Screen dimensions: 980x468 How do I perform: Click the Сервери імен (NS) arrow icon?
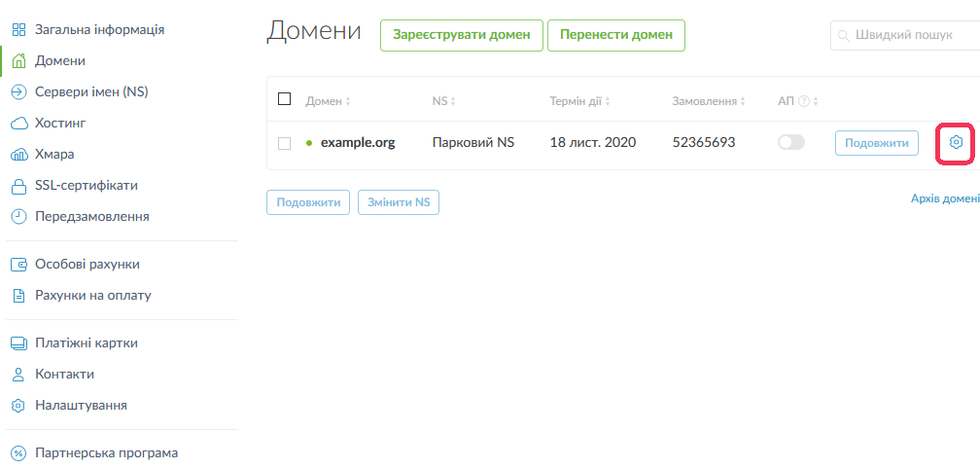point(18,92)
